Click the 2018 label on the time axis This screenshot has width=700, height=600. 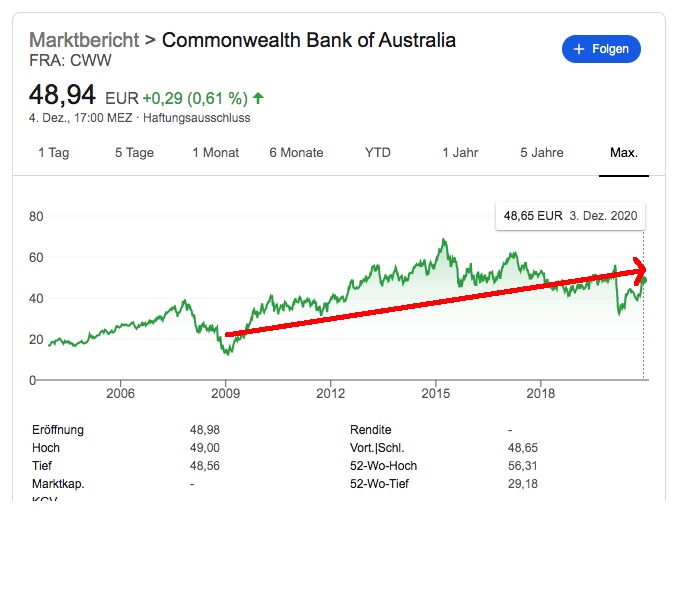point(541,392)
